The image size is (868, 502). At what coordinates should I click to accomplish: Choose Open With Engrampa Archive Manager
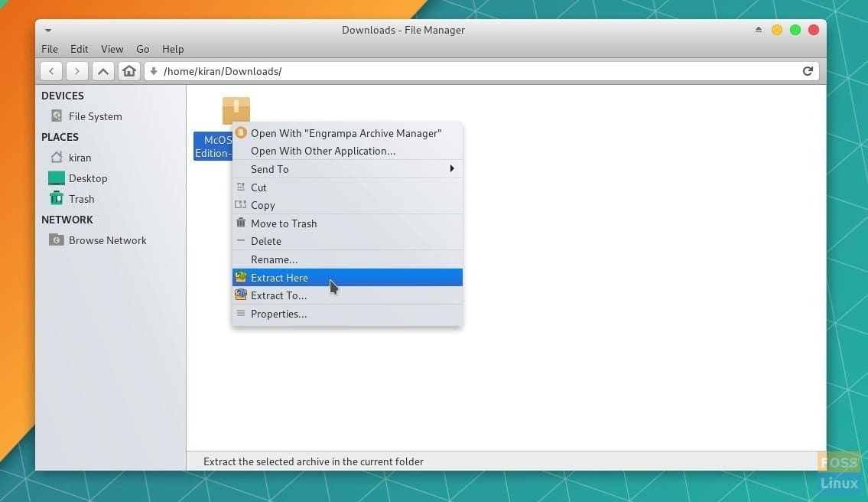coord(347,133)
